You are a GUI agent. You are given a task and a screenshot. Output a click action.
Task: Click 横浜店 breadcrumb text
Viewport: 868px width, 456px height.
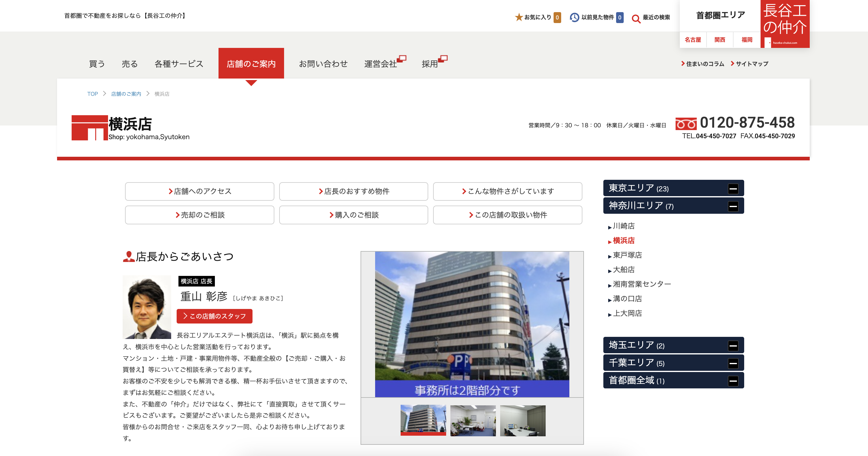(162, 94)
